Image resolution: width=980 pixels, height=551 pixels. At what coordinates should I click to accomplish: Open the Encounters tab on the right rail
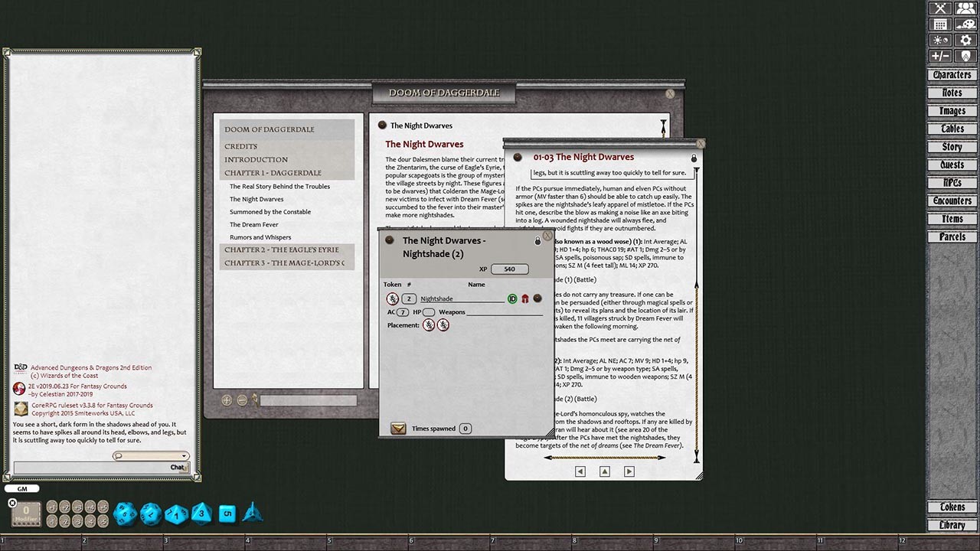[952, 201]
